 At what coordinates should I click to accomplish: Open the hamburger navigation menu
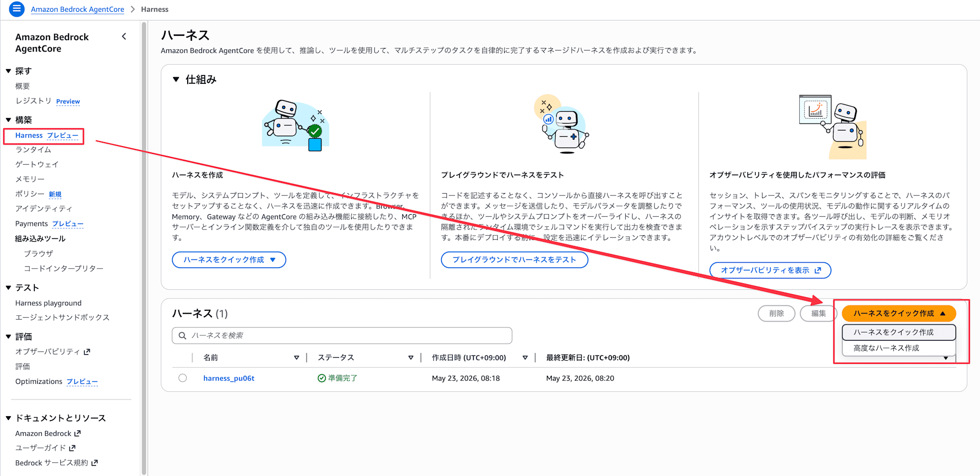point(16,9)
